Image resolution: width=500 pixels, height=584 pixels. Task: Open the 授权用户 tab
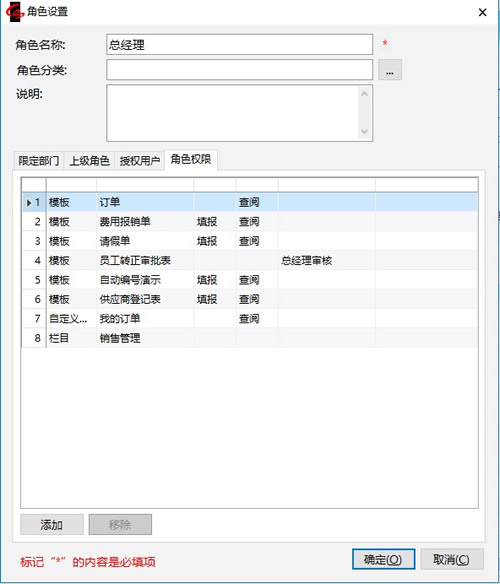pos(140,161)
